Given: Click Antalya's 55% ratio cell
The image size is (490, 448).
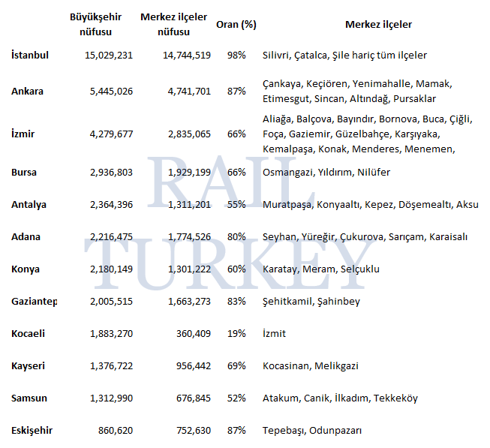Looking at the screenshot, I should pos(236,204).
